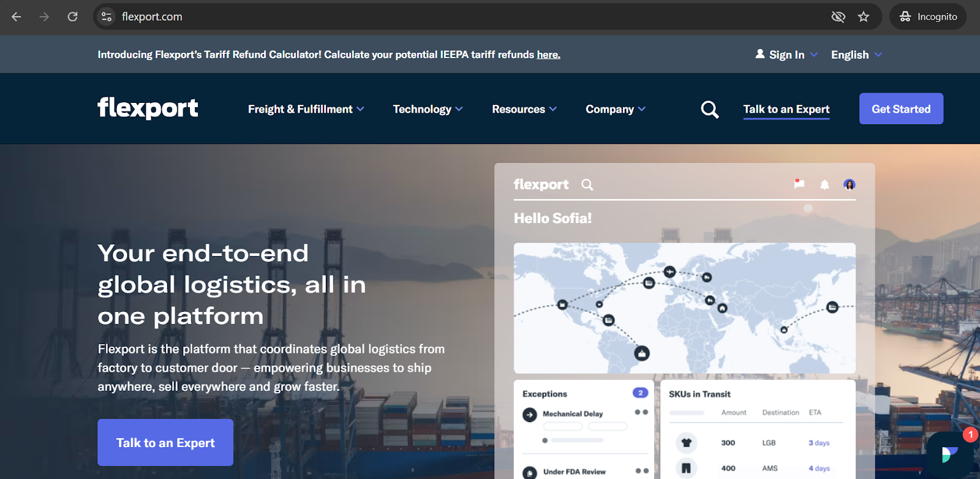Click the hero Talk to an Expert button
The image size is (980, 479).
(x=165, y=442)
